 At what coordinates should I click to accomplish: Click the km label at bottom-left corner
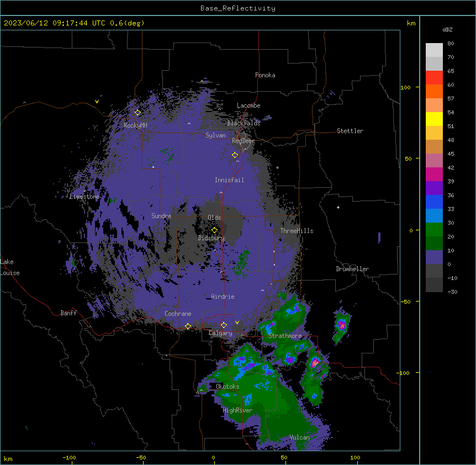pos(8,458)
